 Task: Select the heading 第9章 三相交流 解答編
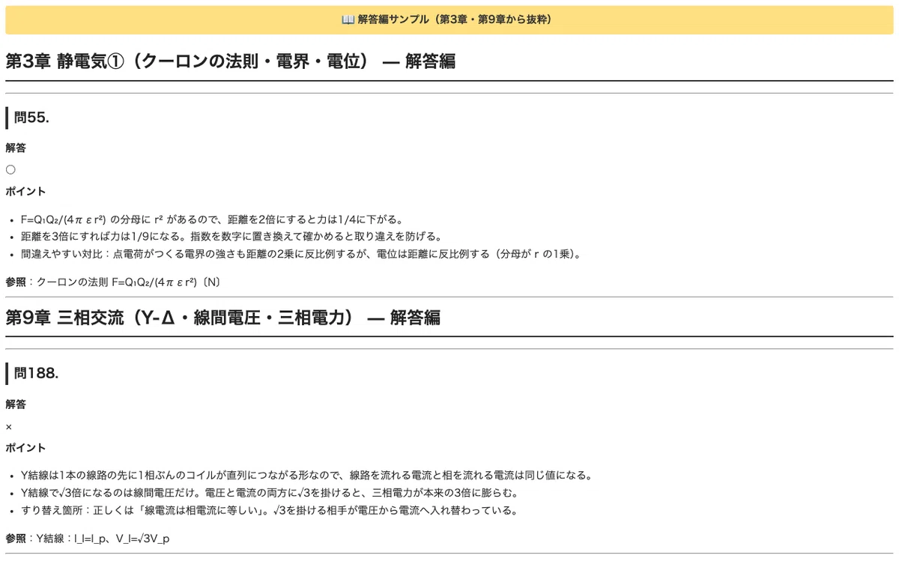click(223, 317)
